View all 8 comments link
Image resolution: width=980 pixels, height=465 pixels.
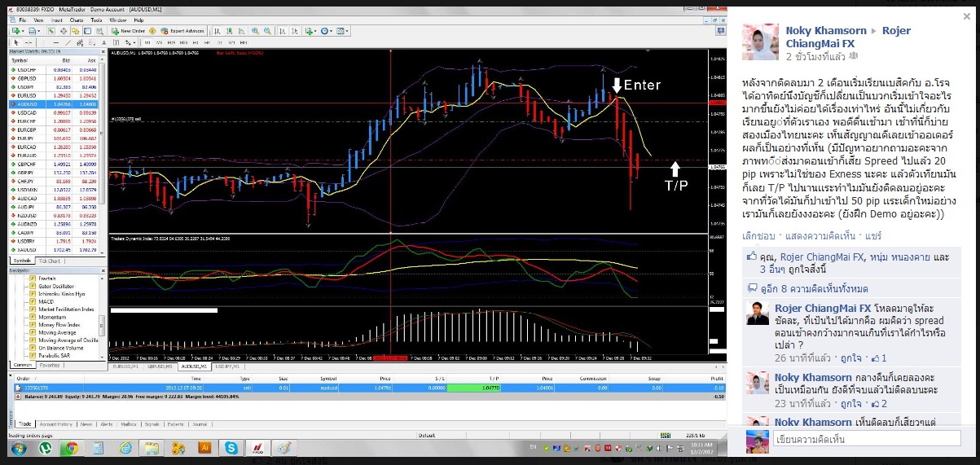[x=815, y=289]
